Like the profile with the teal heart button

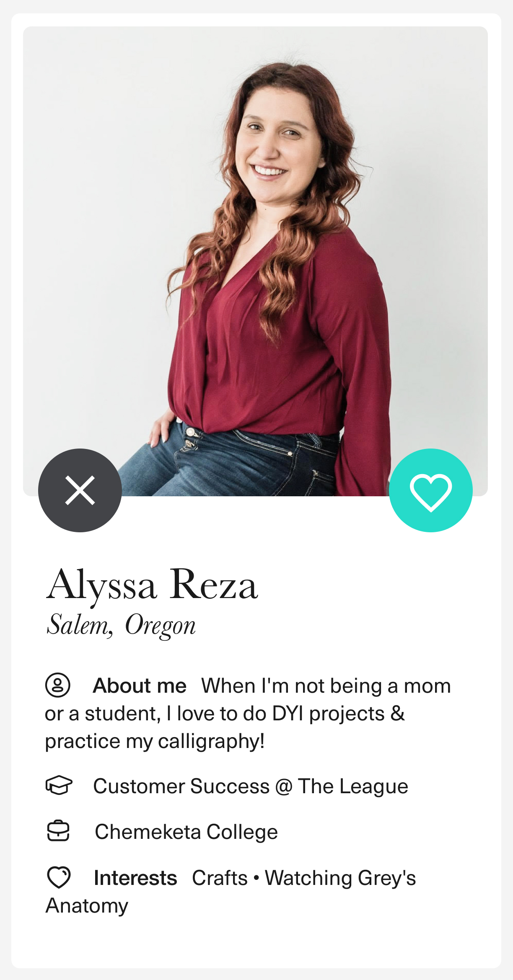(x=430, y=490)
